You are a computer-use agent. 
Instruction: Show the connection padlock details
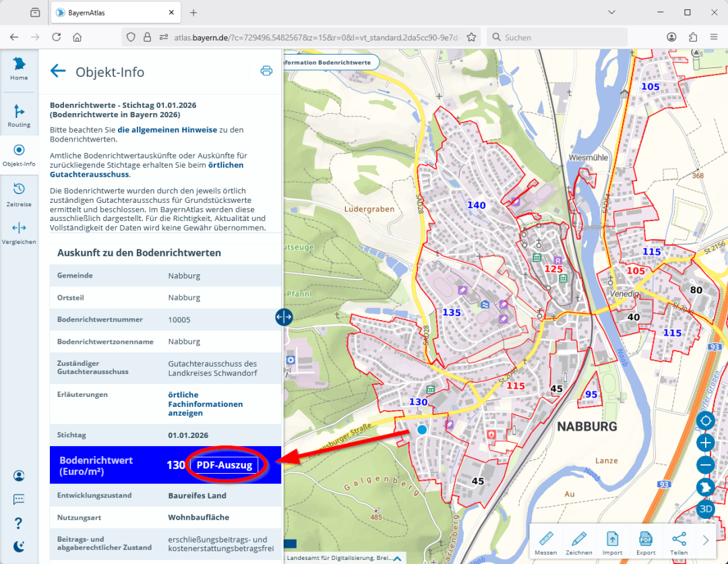(x=147, y=37)
